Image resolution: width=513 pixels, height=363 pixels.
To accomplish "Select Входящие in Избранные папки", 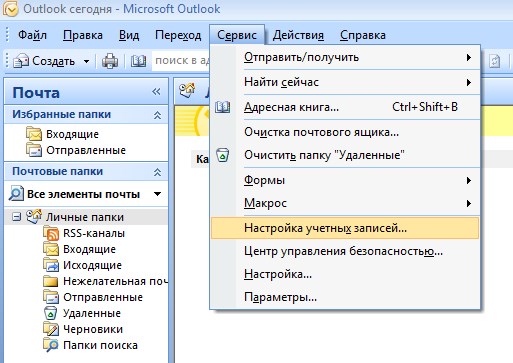I will coord(72,134).
